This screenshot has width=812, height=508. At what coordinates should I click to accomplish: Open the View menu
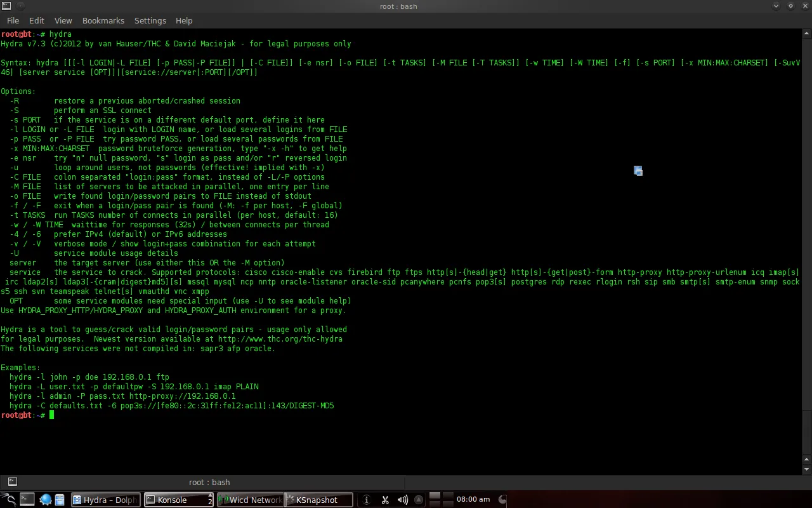click(x=63, y=20)
